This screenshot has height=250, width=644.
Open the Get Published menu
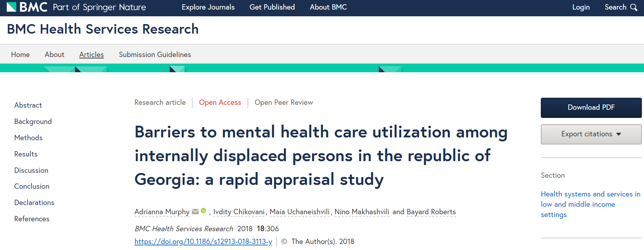click(x=272, y=7)
